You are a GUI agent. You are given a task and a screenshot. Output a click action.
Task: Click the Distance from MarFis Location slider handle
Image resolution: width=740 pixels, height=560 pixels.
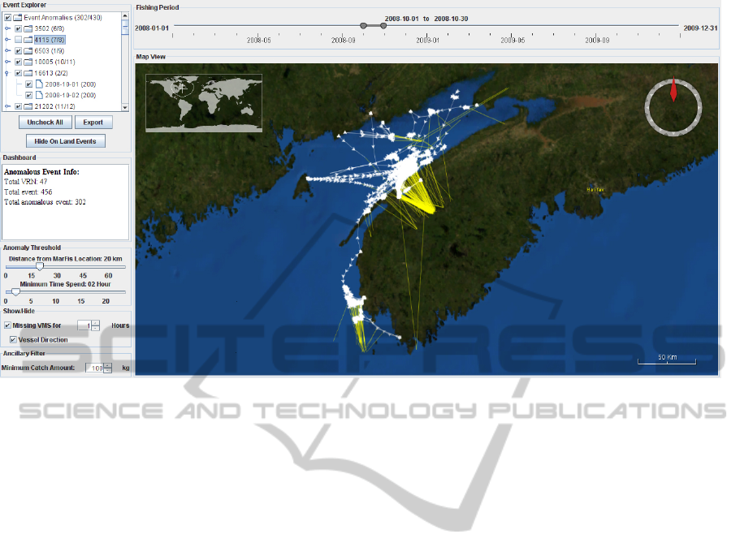(39, 266)
